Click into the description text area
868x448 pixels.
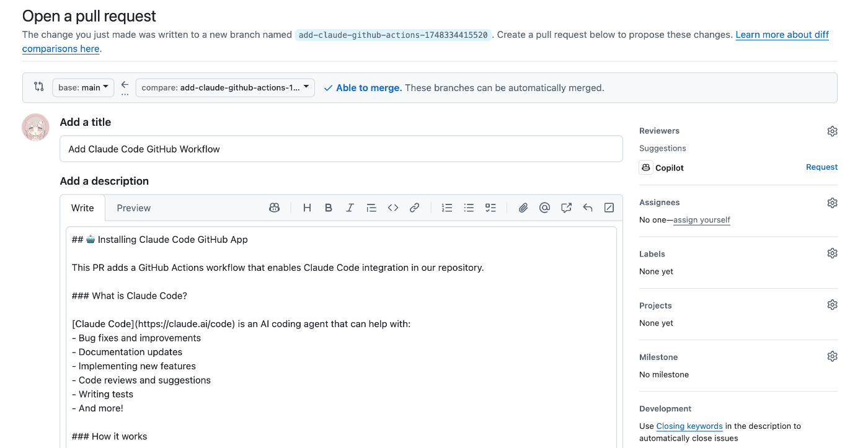341,337
